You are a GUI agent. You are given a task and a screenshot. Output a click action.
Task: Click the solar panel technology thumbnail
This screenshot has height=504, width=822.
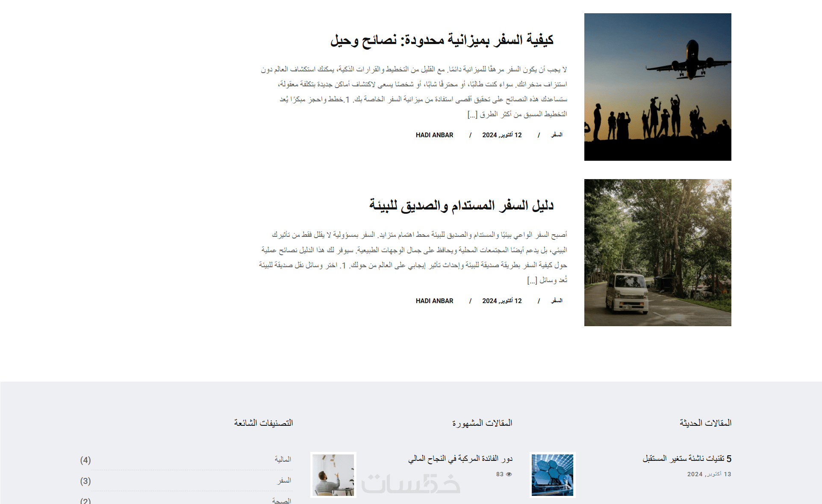click(552, 475)
